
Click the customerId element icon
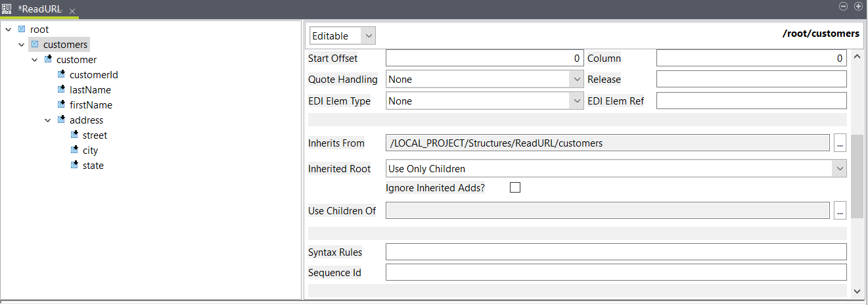pyautogui.click(x=61, y=75)
